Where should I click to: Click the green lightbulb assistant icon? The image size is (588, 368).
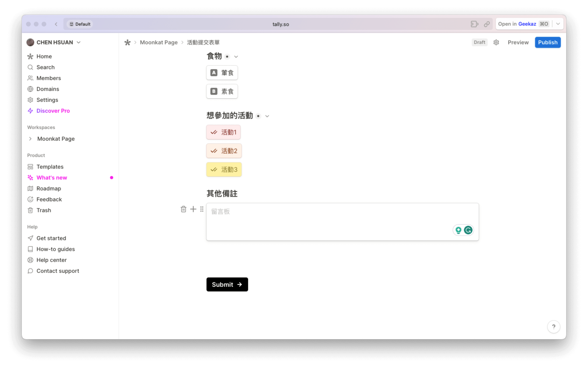(x=458, y=230)
